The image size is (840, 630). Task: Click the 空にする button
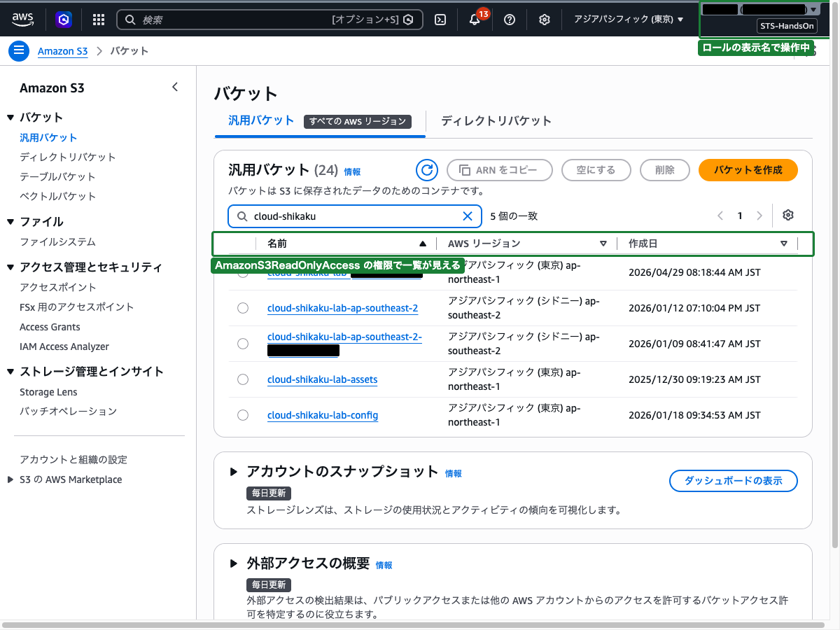[x=596, y=170]
